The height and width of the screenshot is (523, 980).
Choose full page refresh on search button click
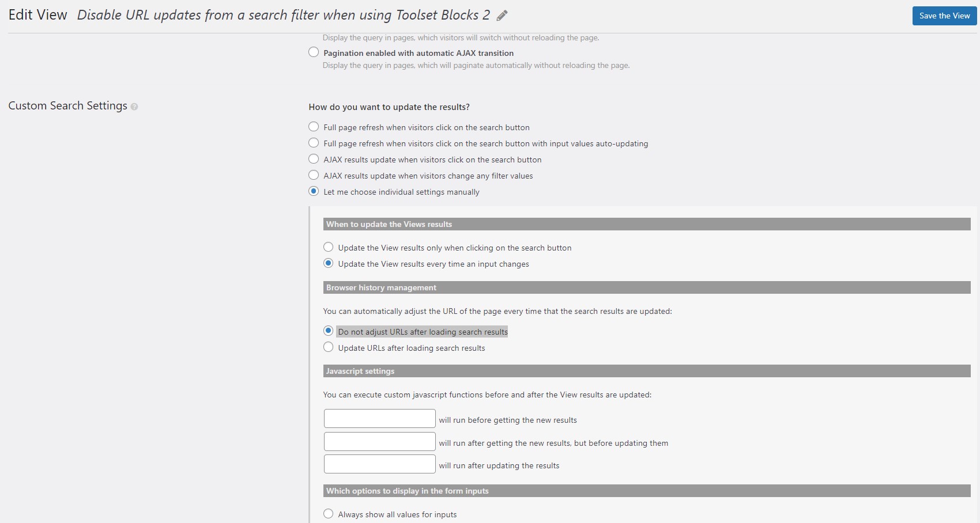click(x=314, y=127)
